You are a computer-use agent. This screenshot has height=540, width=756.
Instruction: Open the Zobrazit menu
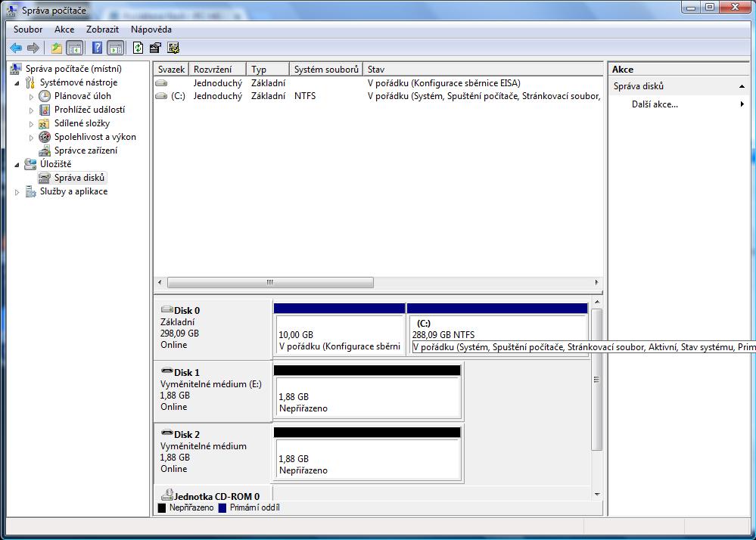[102, 29]
